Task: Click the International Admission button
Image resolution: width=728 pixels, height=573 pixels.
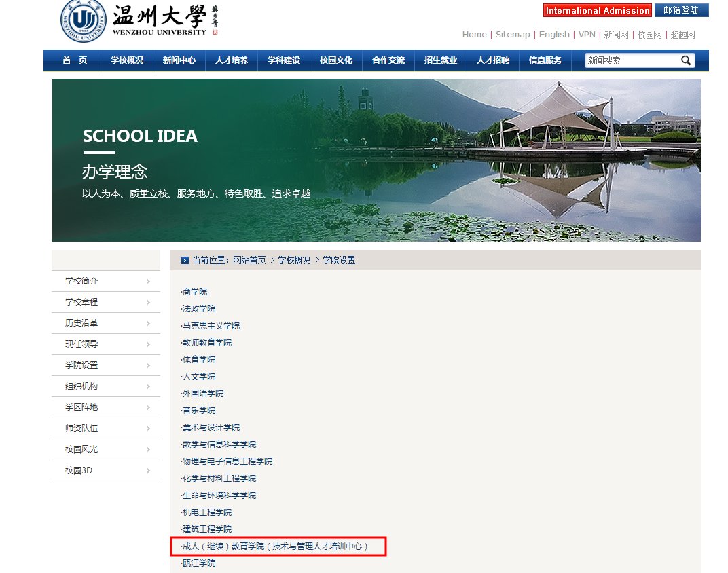Action: tap(597, 10)
